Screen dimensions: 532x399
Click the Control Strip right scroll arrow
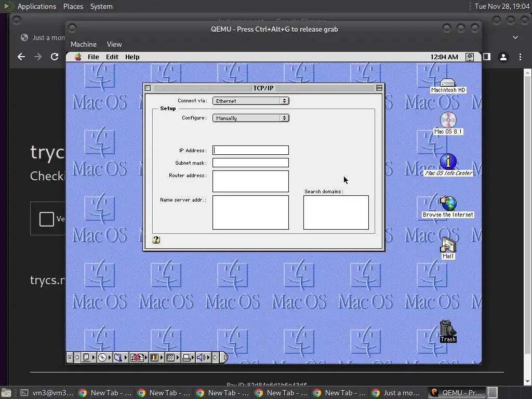(215, 357)
